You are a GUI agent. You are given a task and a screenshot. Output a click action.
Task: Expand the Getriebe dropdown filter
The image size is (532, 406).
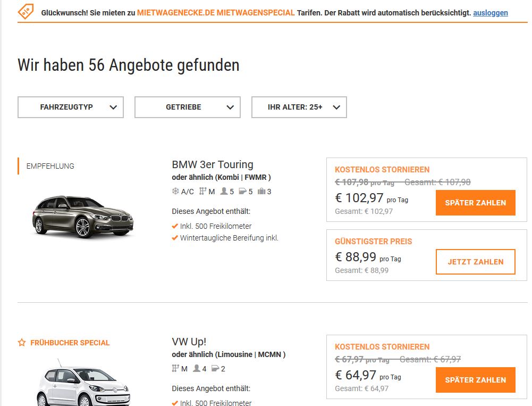pos(188,107)
